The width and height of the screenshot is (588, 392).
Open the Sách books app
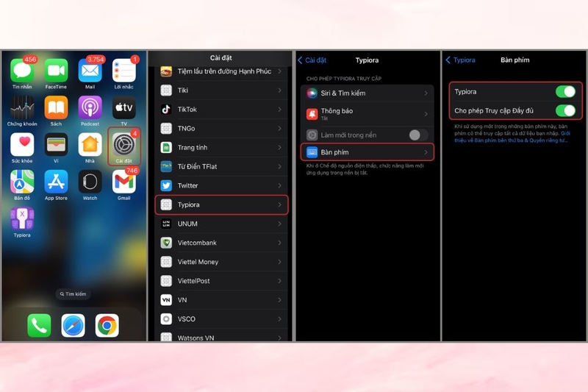tap(57, 107)
